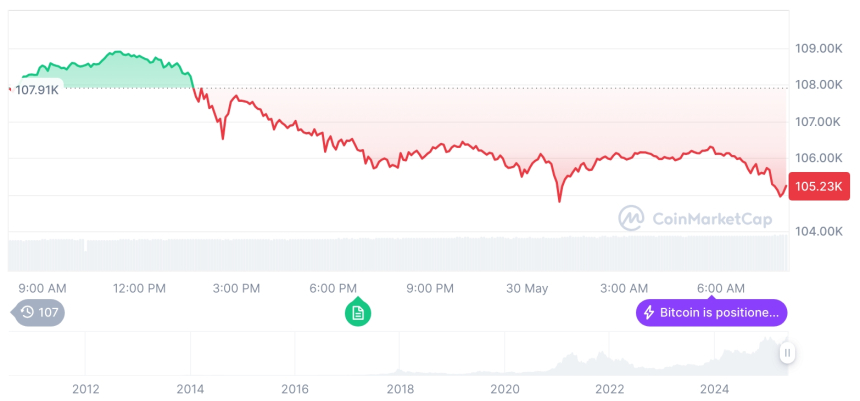Click the CoinMarketCap watermark logo icon
The width and height of the screenshot is (860, 401).
pyautogui.click(x=631, y=218)
